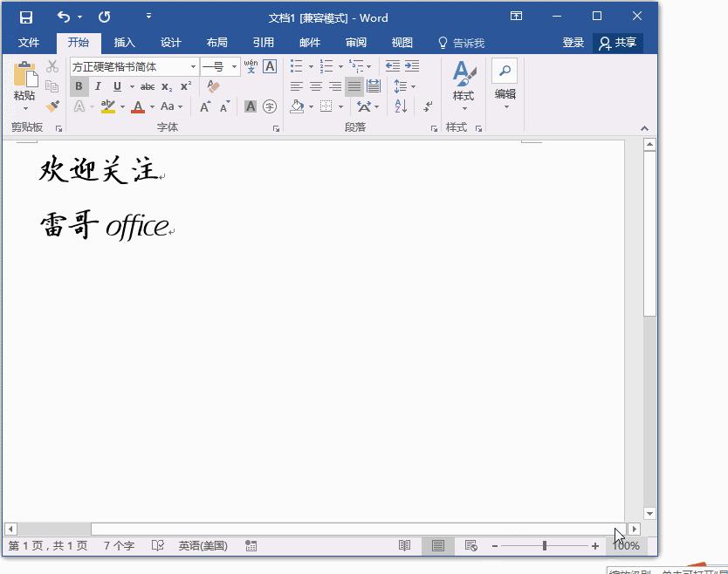Viewport: 728px width, 574px height.
Task: Click the zoom slider handle
Action: (x=542, y=545)
